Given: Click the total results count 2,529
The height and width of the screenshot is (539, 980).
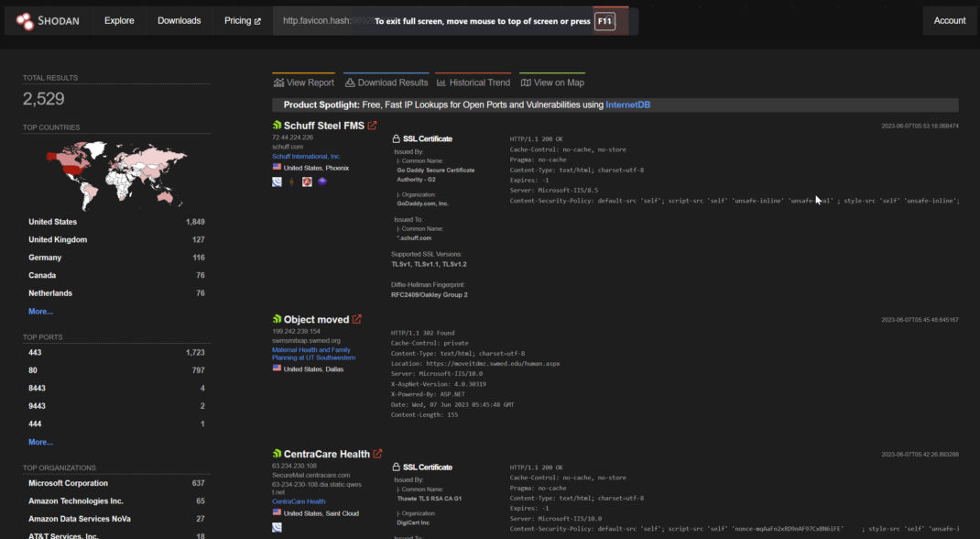Looking at the screenshot, I should 44,99.
